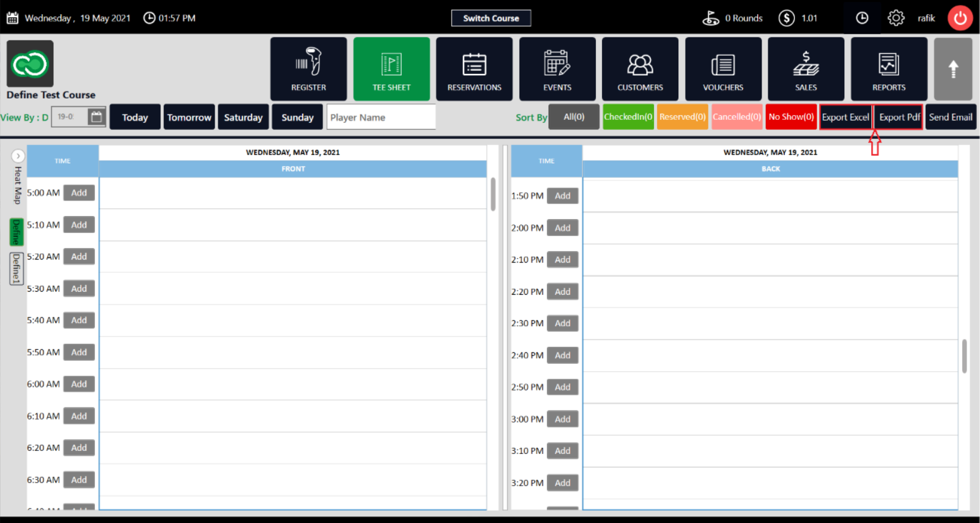This screenshot has height=523, width=980.
Task: Show Tomorrow's tee sheet
Action: [189, 117]
